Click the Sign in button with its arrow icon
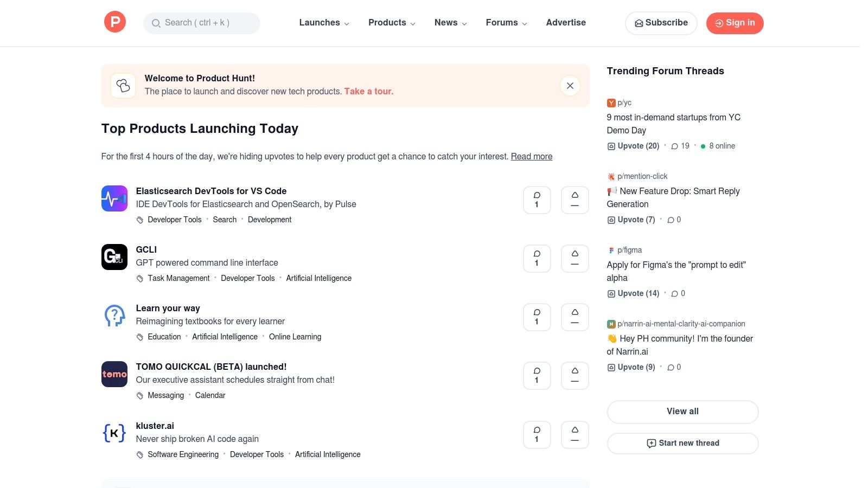 click(735, 23)
